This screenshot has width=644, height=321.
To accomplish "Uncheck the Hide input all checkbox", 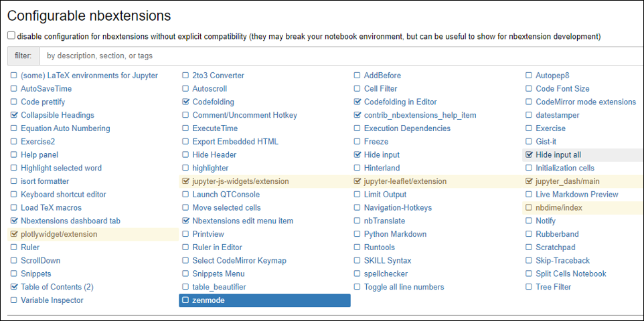I will [x=529, y=155].
